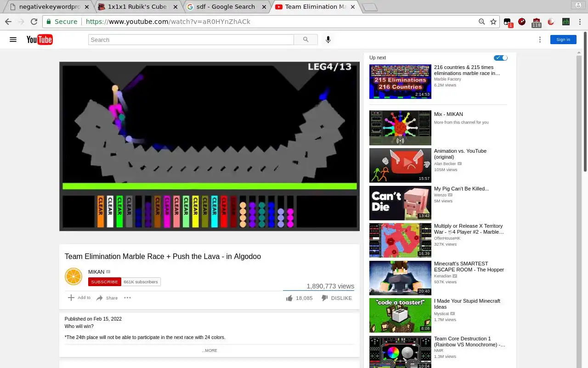This screenshot has width=588, height=368.
Task: Switch to the 1x1x1 Rubik's Cube tab
Action: [137, 7]
